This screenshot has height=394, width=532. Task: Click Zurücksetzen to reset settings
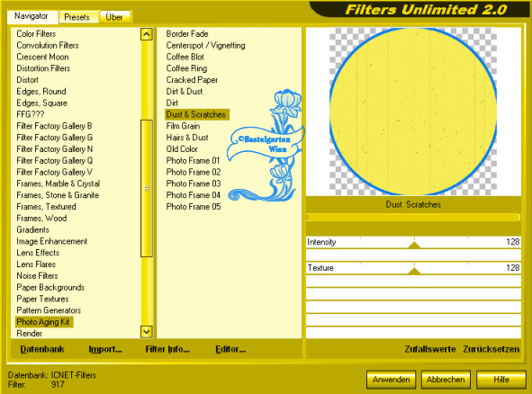(491, 349)
